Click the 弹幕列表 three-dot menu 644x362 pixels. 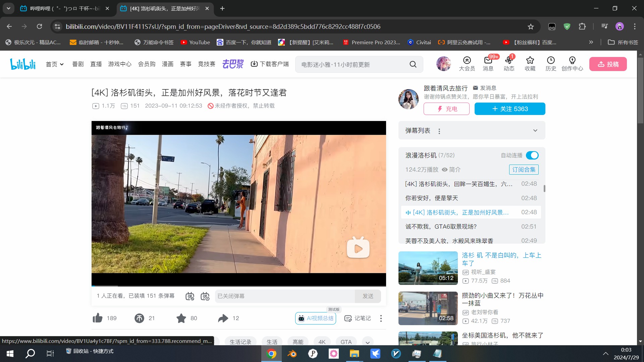[x=439, y=131]
